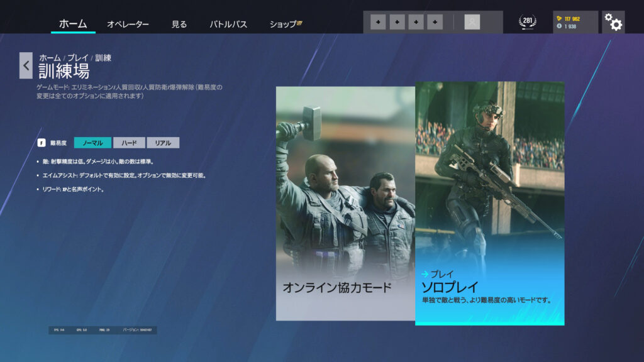Image resolution: width=644 pixels, height=362 pixels.
Task: Click the ゲームモード description text
Action: point(130,92)
